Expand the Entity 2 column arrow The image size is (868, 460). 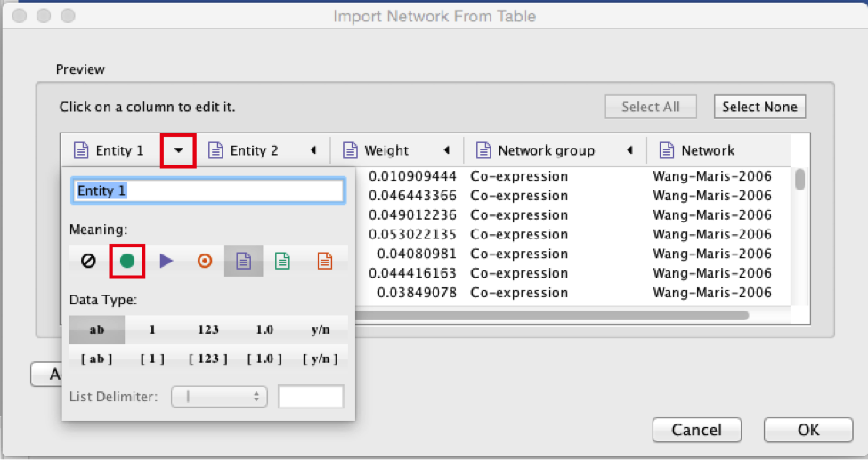coord(313,150)
